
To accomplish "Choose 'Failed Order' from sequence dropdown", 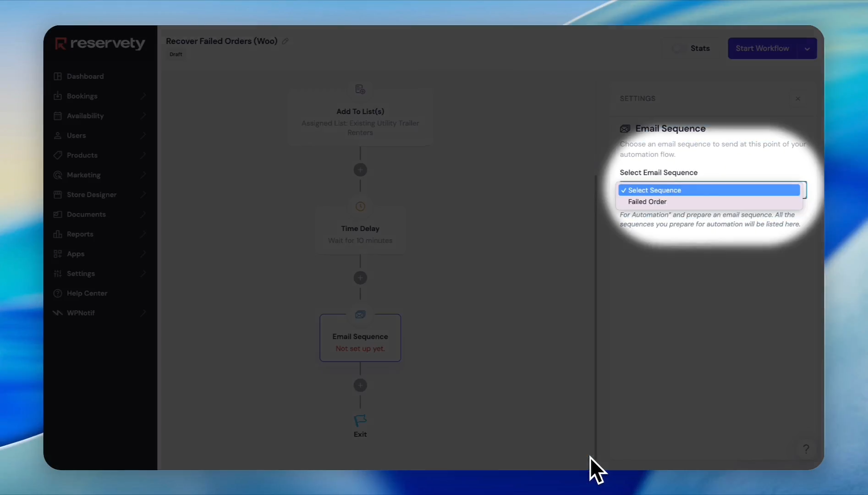I will 709,202.
